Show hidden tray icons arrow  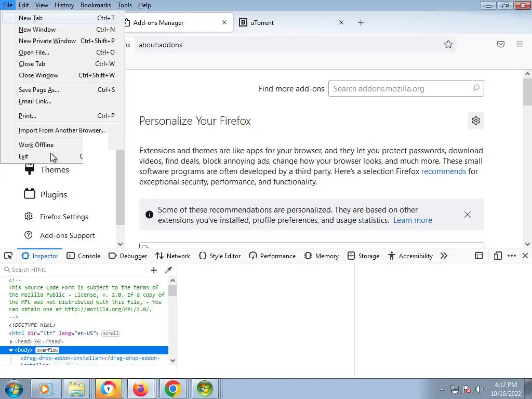pos(442,389)
